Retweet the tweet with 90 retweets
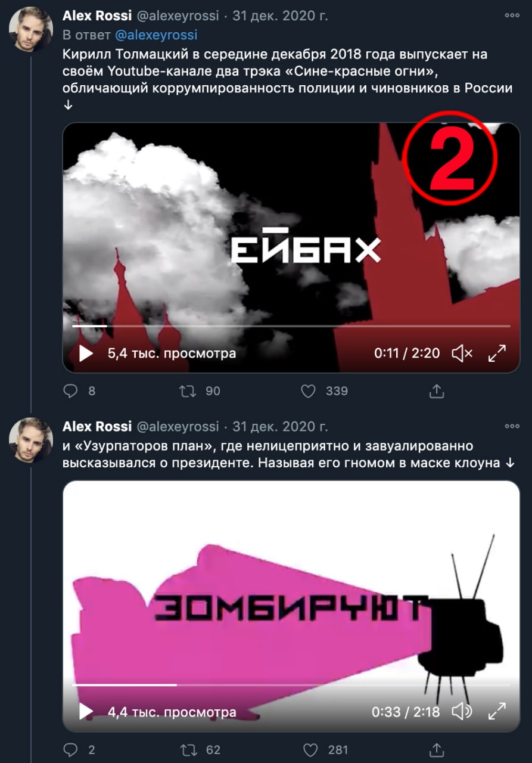 tap(188, 391)
